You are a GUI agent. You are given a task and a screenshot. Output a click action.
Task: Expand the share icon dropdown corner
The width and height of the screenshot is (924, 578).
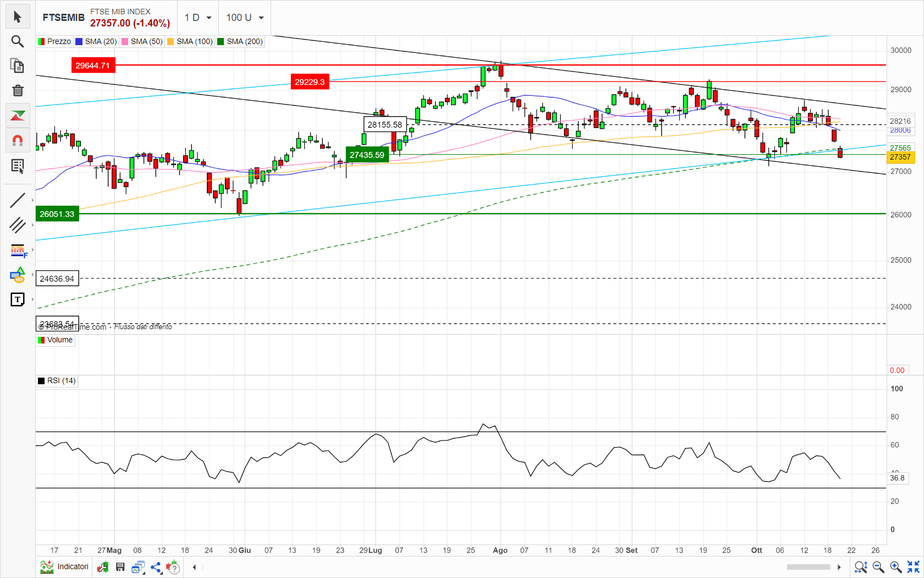coord(161,572)
